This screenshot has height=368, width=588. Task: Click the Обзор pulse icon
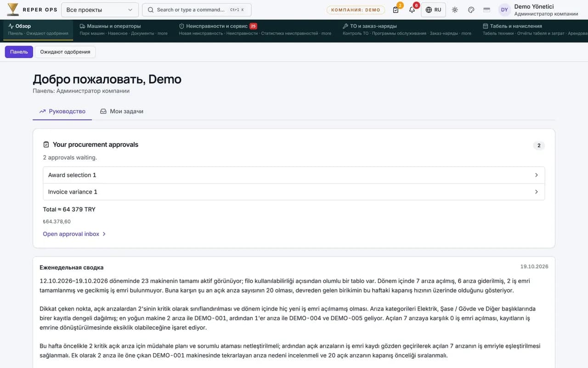tap(11, 26)
